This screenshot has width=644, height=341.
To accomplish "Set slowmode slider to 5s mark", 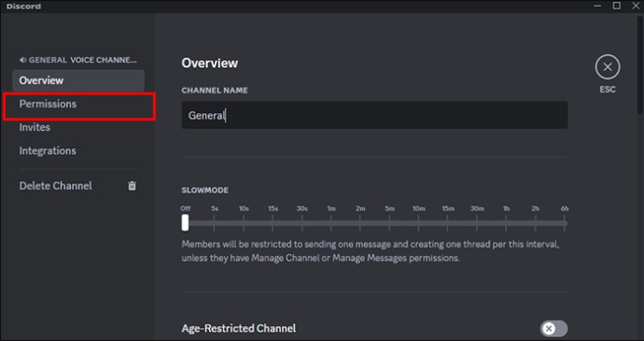I will coord(215,223).
